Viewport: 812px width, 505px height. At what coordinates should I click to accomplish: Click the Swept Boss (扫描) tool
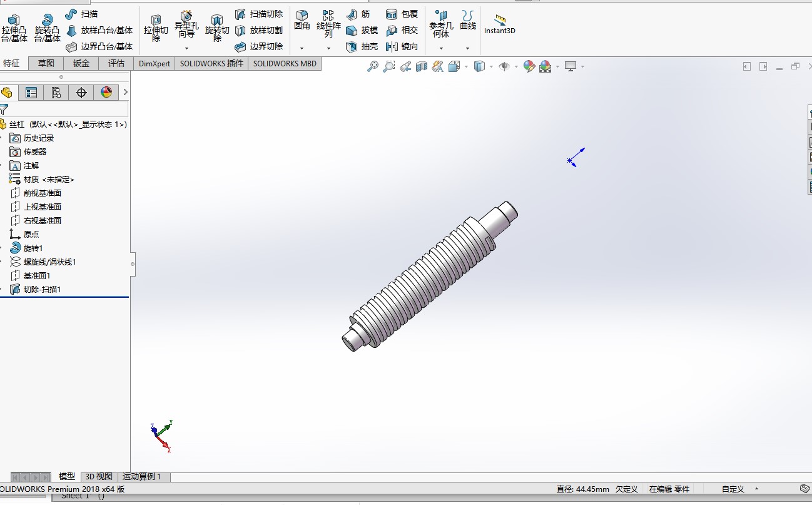click(81, 14)
